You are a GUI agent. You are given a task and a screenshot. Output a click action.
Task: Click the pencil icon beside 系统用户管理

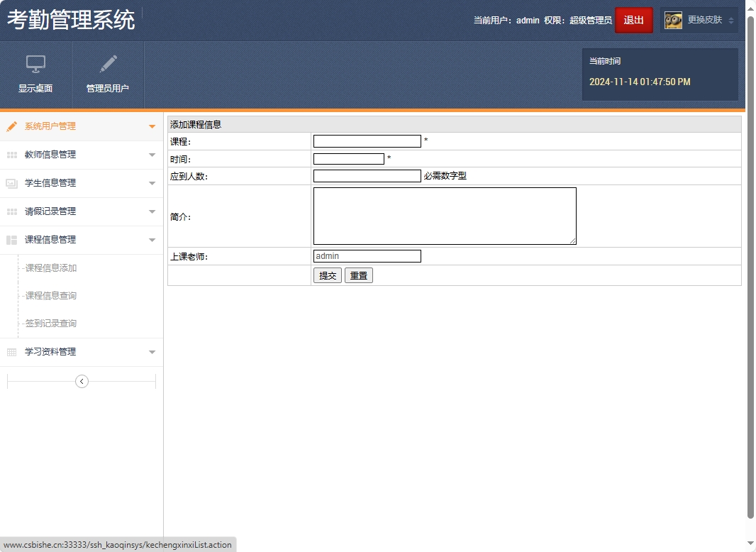(x=11, y=126)
